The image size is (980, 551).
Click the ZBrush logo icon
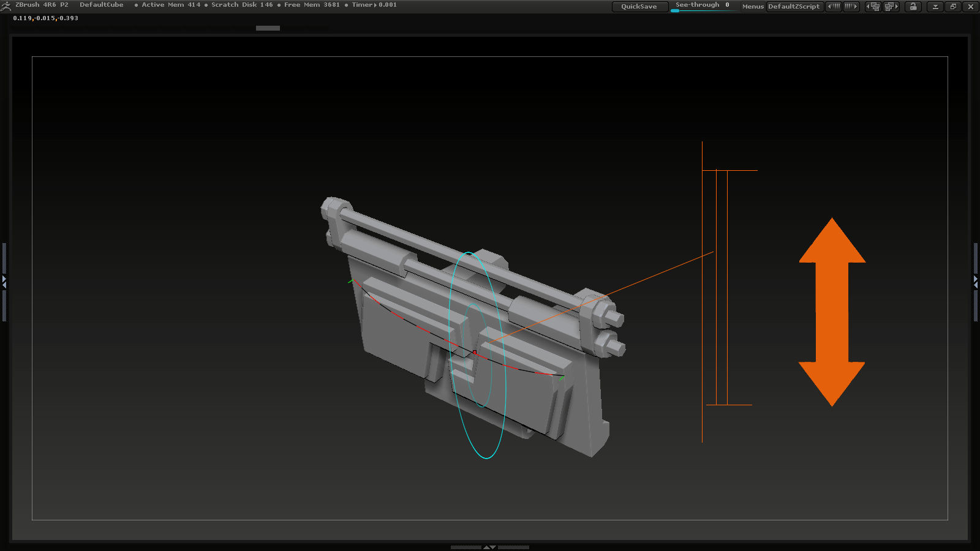click(5, 5)
